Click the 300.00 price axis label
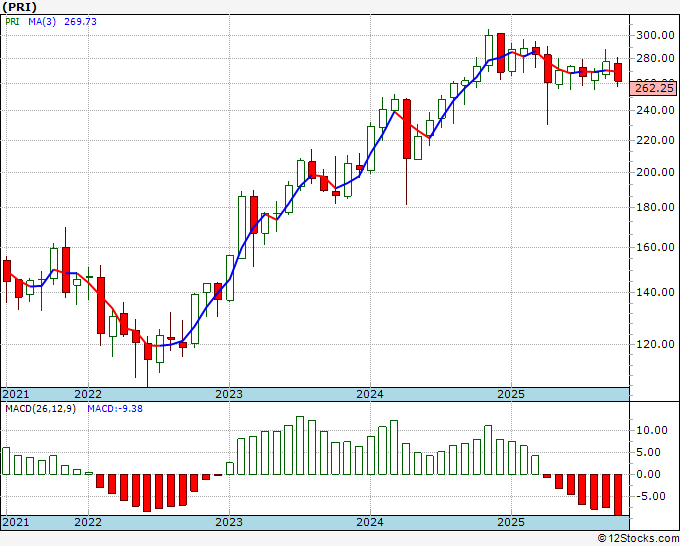Screen dimensions: 680x546 point(655,36)
